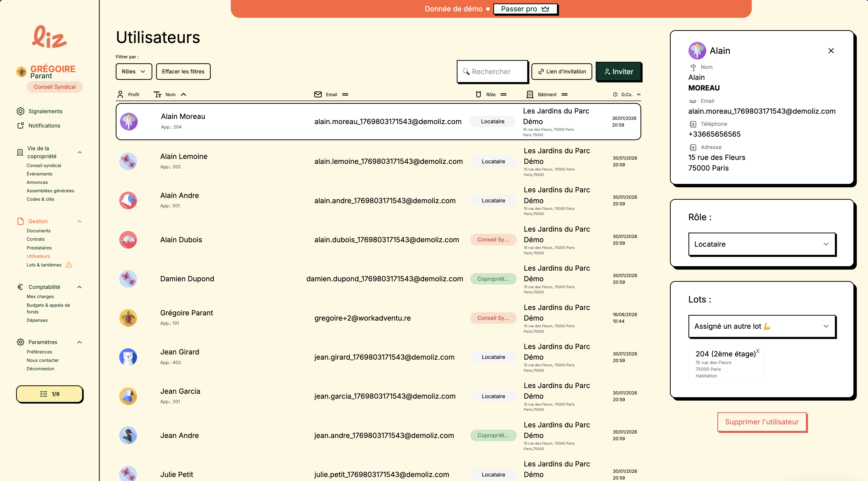
Task: Click the Paramètres gear icon
Action: click(x=21, y=342)
